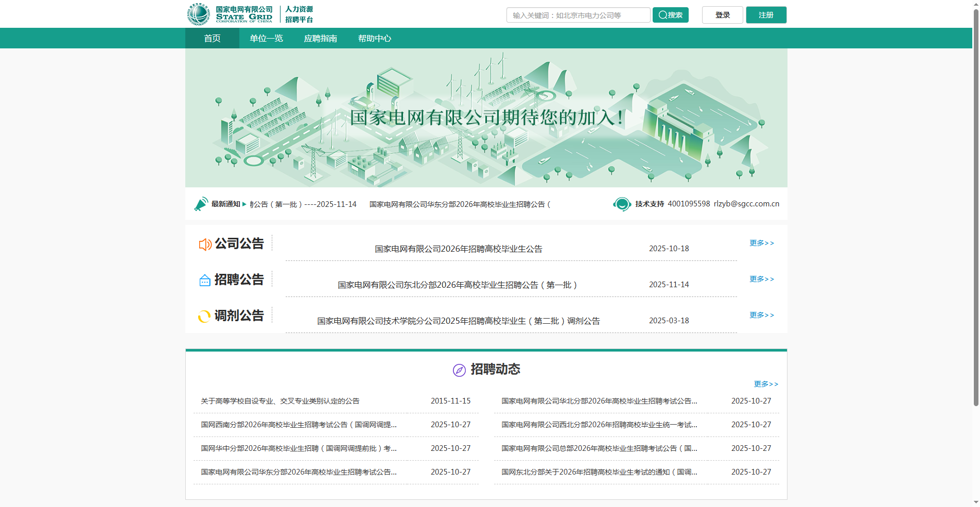
Task: Open the 应聘指南 menu item
Action: 321,38
